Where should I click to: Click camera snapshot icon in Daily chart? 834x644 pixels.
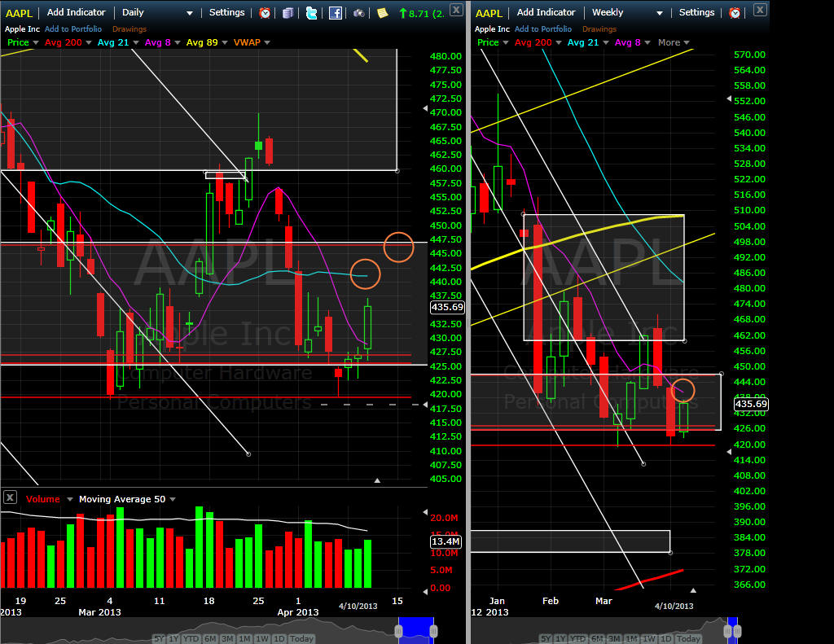[359, 13]
